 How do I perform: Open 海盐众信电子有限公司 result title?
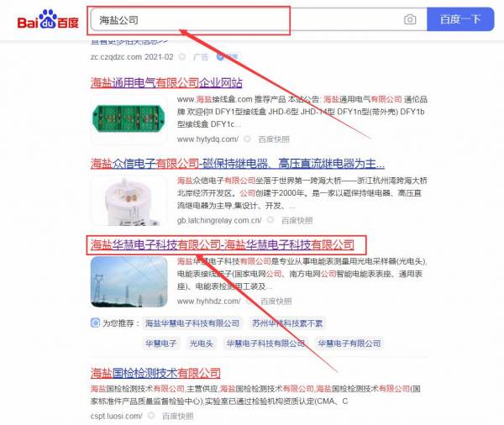pyautogui.click(x=238, y=164)
